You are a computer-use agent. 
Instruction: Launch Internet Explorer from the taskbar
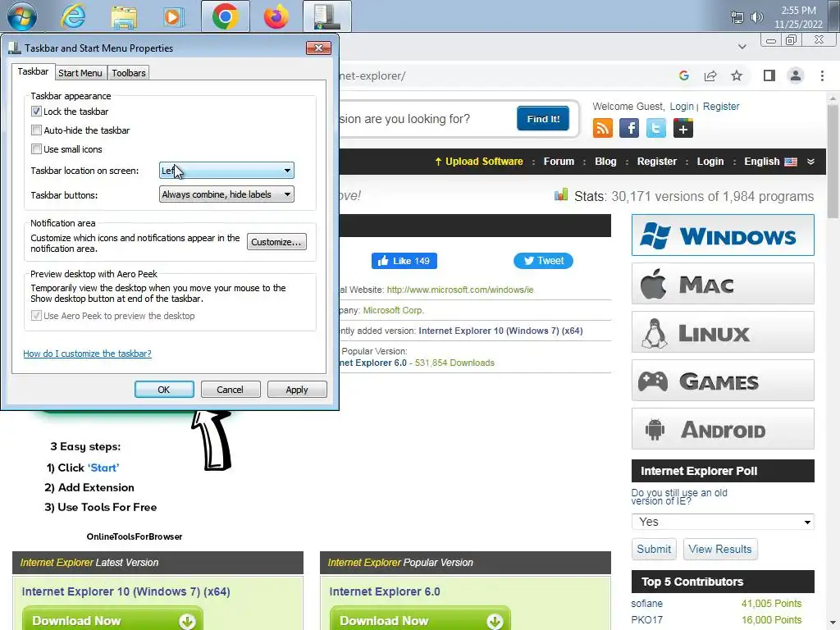(x=73, y=16)
